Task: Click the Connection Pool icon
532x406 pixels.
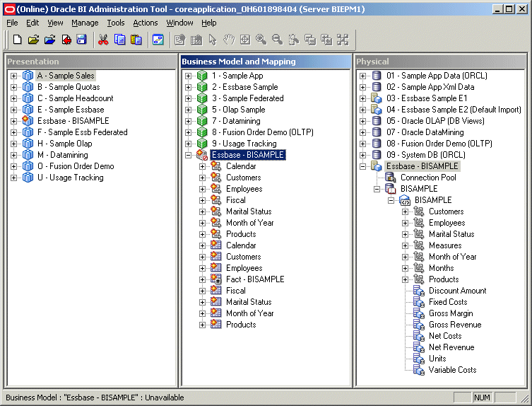Action: click(391, 178)
